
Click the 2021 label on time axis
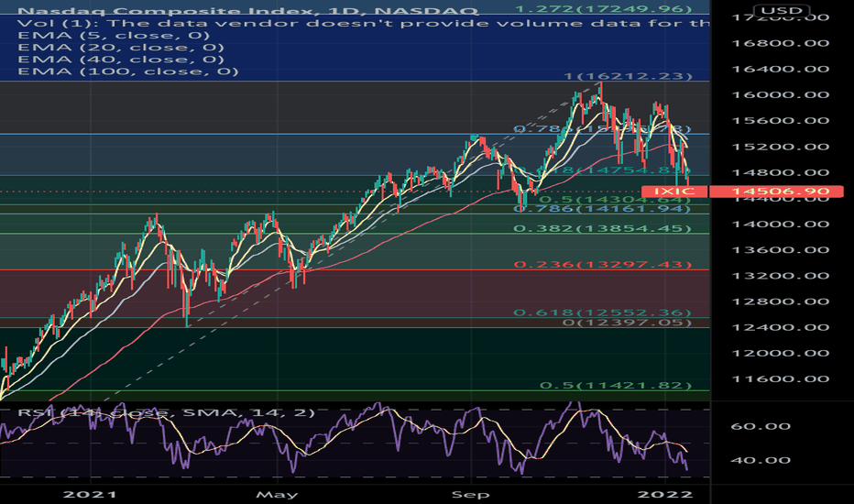click(90, 494)
